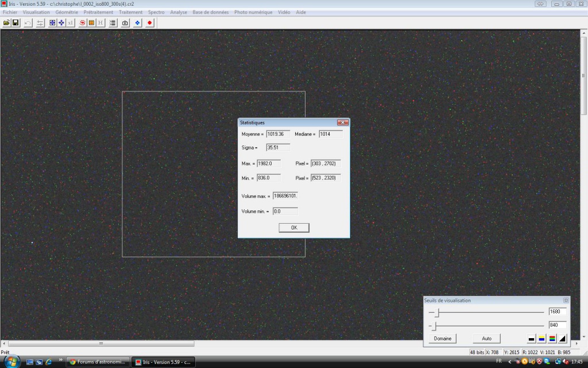Click the Volume min. field showing 0.0
Image resolution: width=588 pixels, height=368 pixels.
pos(285,212)
